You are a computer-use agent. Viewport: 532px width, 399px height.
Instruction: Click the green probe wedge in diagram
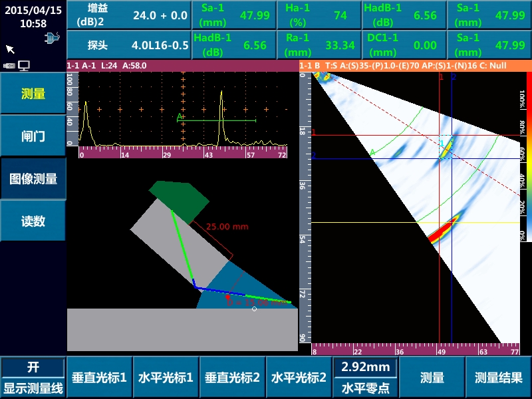[x=179, y=198]
